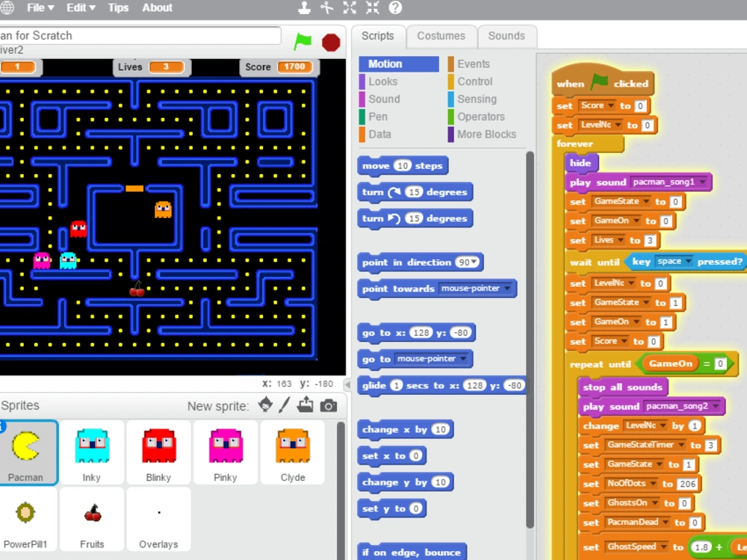
Task: Click the language globe icon in the menu bar
Action: pyautogui.click(x=7, y=7)
